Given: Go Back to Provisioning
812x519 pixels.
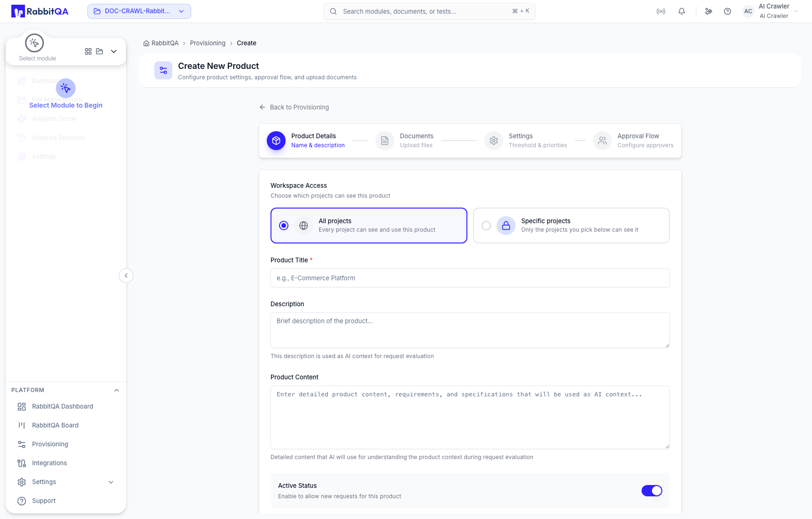Looking at the screenshot, I should pyautogui.click(x=294, y=107).
